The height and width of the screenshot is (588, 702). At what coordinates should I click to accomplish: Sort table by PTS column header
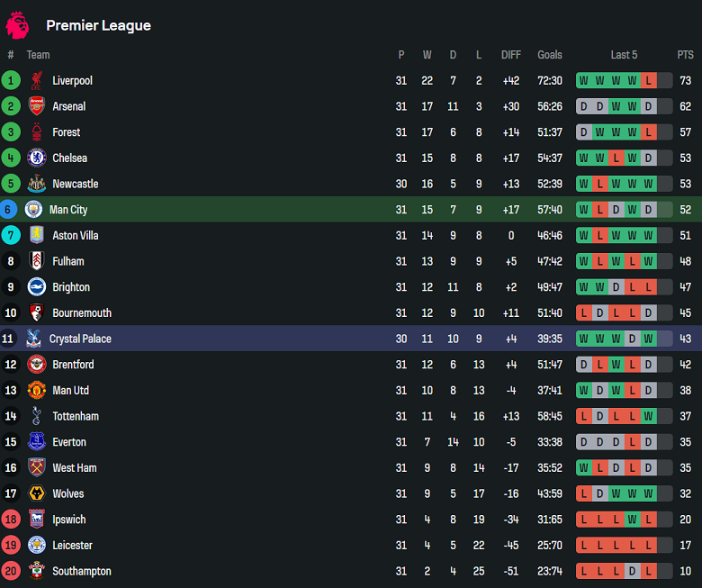685,55
